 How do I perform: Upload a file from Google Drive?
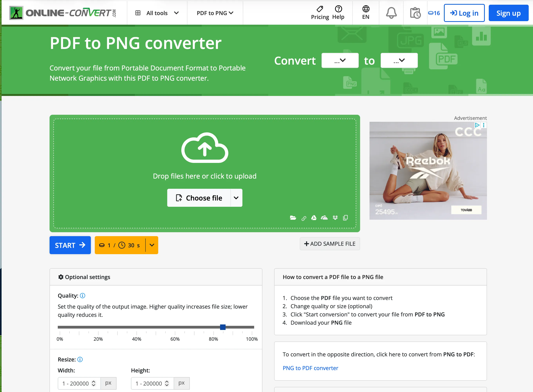click(x=314, y=218)
